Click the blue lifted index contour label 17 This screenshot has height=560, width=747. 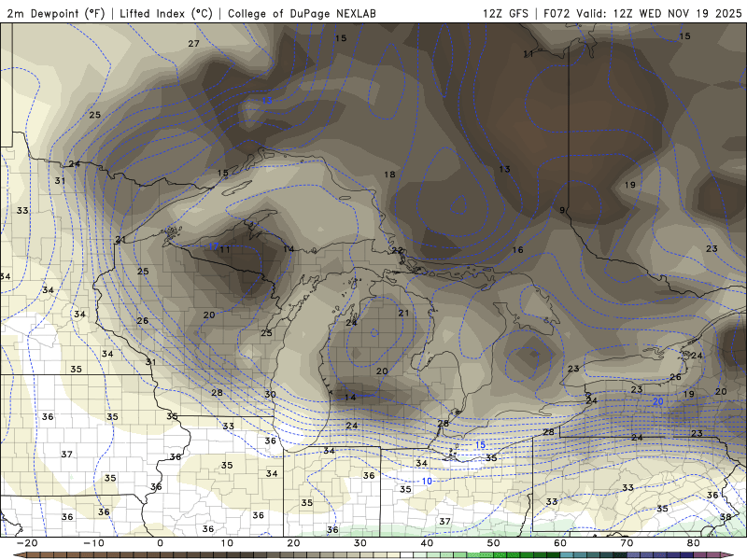pos(213,246)
